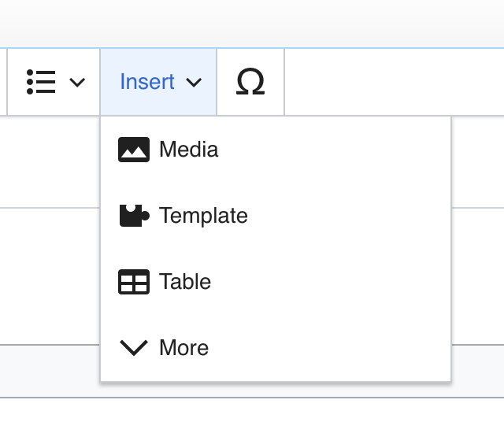Choose Template from the Insert menu
Screen dimensions: 504x422
(x=203, y=216)
